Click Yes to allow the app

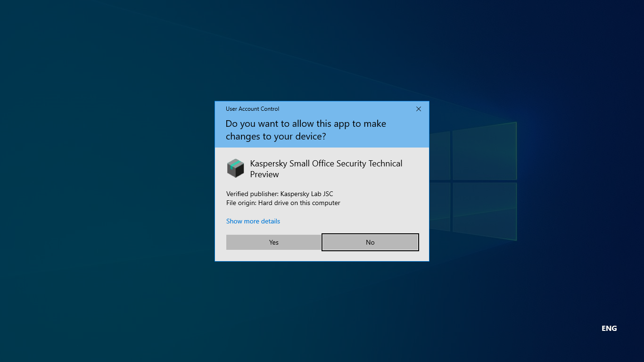[x=274, y=242]
